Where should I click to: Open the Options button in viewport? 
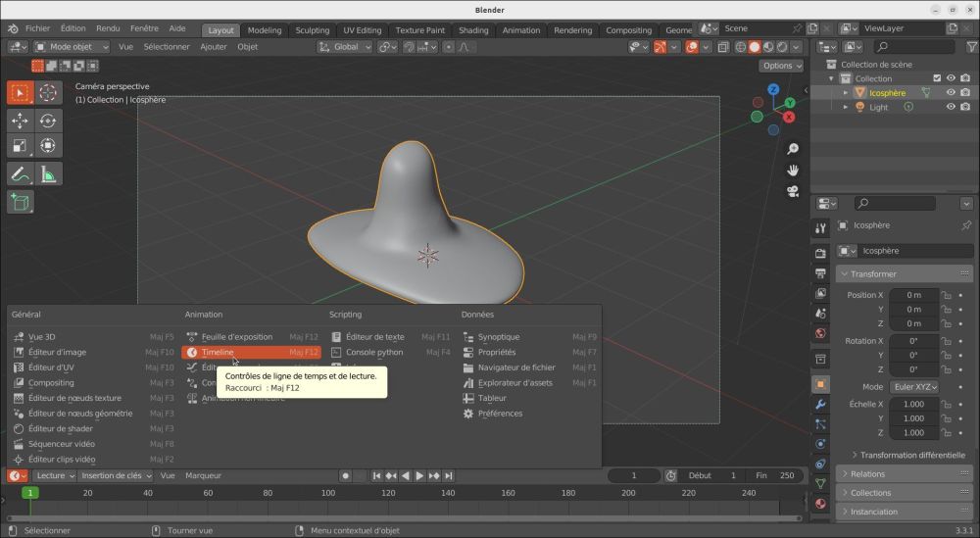[x=781, y=66]
